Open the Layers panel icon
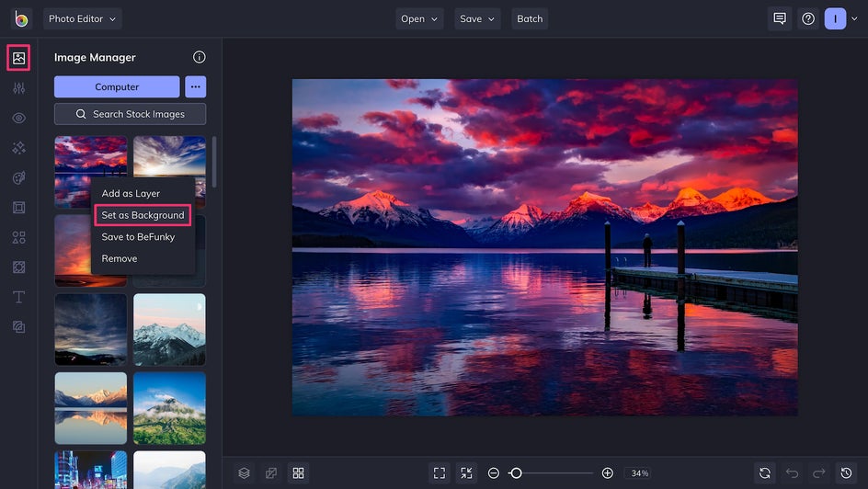Image resolution: width=868 pixels, height=489 pixels. [245, 473]
